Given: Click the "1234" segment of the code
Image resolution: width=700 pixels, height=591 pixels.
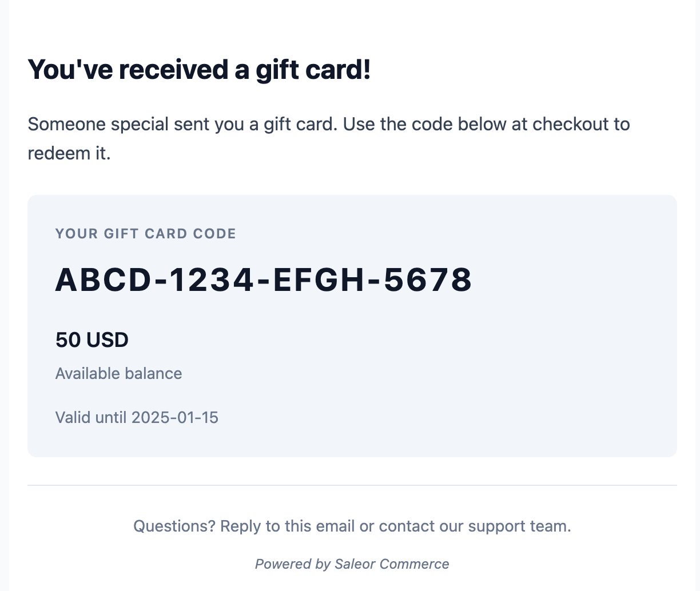Looking at the screenshot, I should coord(211,280).
